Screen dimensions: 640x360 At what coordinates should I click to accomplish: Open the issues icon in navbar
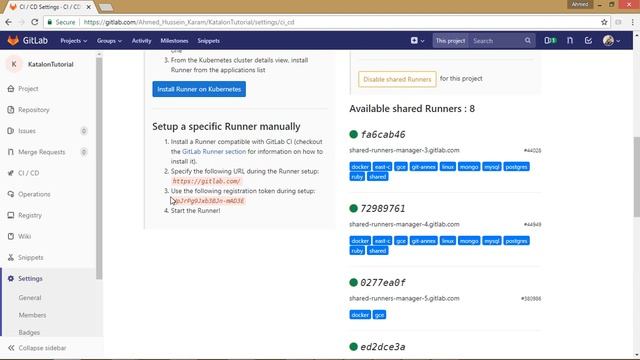tap(550, 40)
